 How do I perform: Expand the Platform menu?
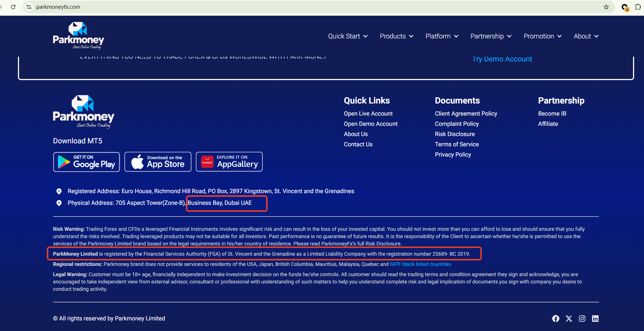point(442,36)
